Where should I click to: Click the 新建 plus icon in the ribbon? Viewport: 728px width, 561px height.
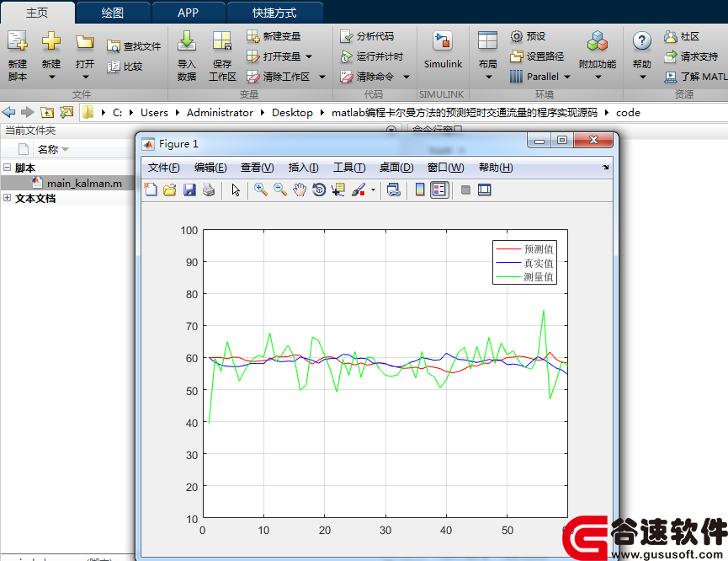click(51, 41)
